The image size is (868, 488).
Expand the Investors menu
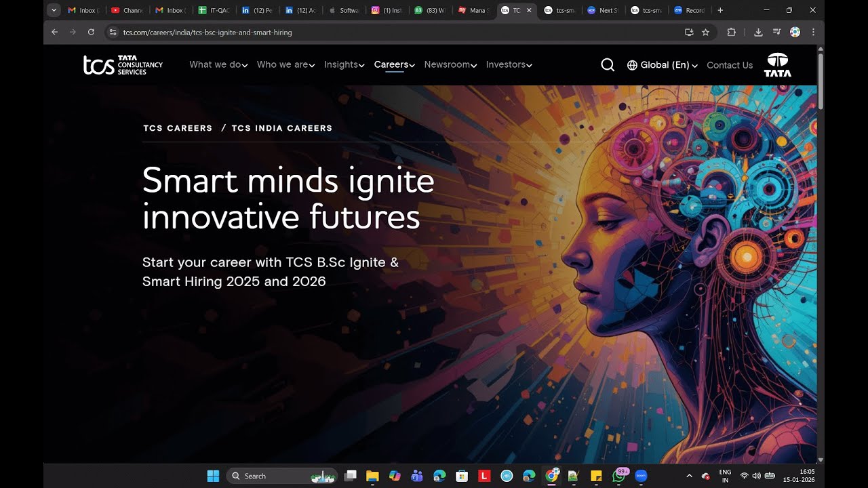coord(509,64)
